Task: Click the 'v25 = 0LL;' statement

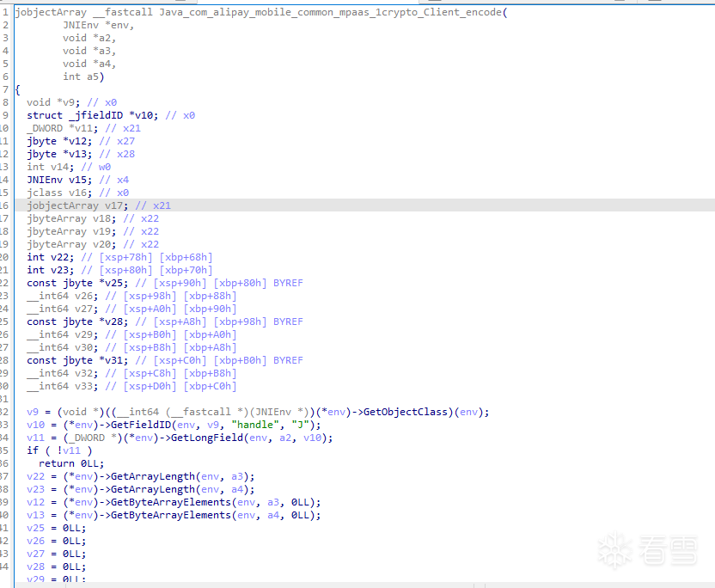Action: click(x=56, y=528)
